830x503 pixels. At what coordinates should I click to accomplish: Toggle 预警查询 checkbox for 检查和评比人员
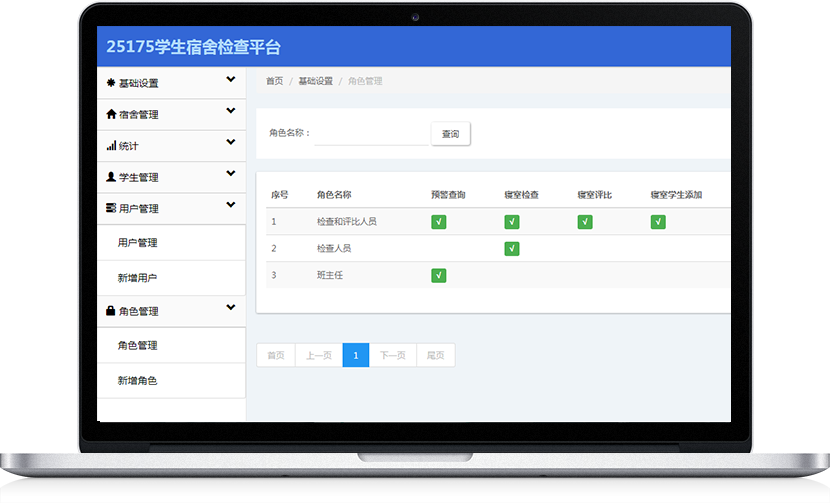438,222
